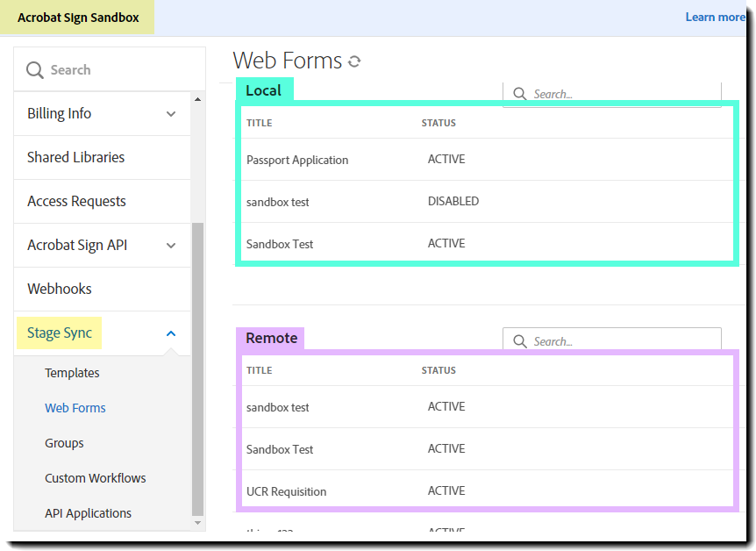Open the Shared Libraries page
Image resolution: width=756 pixels, height=551 pixels.
tap(75, 158)
